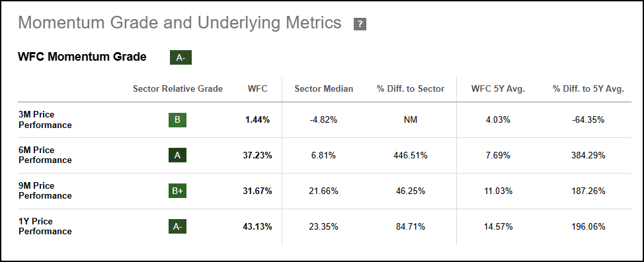The image size is (644, 262).
Task: Click the B grade badge for 3M performance
Action: coord(177,120)
